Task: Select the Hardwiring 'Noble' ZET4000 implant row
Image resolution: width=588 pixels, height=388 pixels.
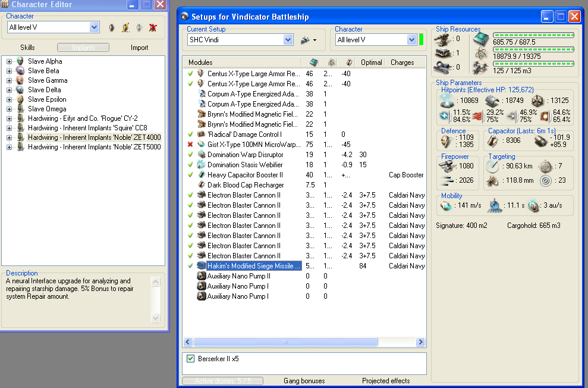Action: 94,137
